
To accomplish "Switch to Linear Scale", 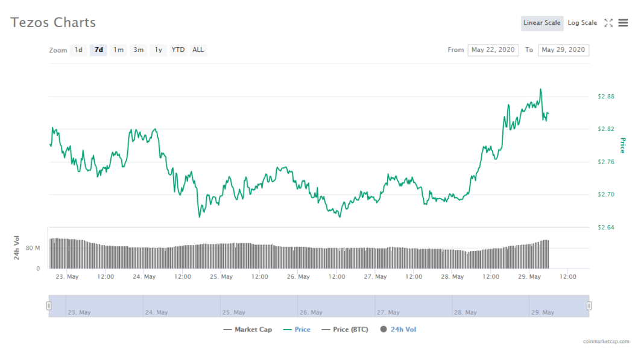I will point(541,23).
